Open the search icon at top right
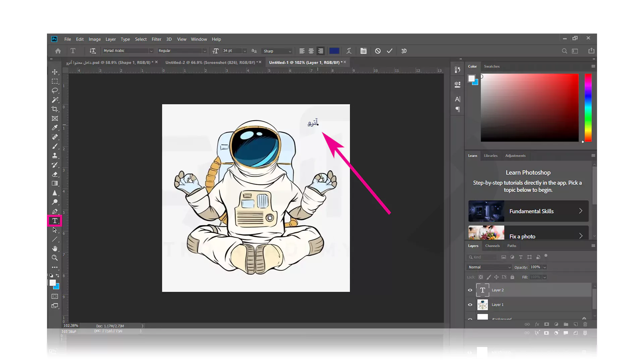This screenshot has height=362, width=644. pos(565,51)
